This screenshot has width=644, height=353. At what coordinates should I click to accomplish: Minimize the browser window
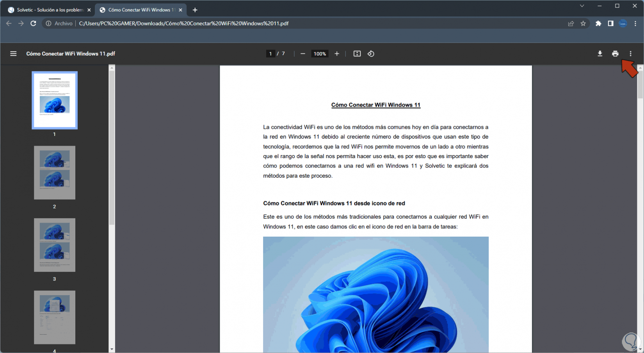point(600,6)
